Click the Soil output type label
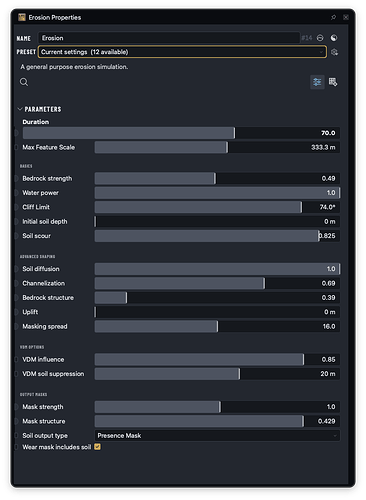The height and width of the screenshot is (500, 366). coord(45,436)
